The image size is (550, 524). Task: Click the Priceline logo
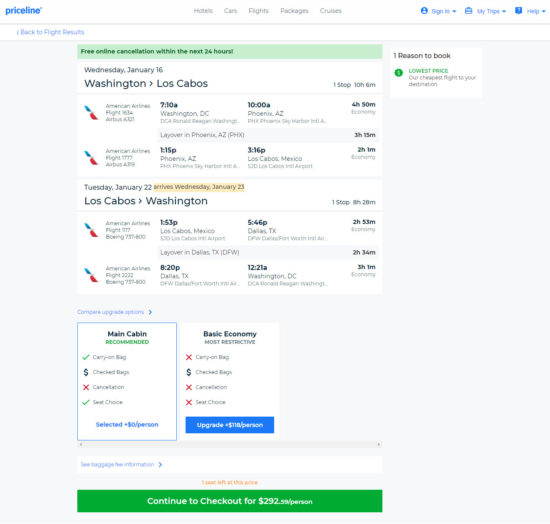(24, 11)
